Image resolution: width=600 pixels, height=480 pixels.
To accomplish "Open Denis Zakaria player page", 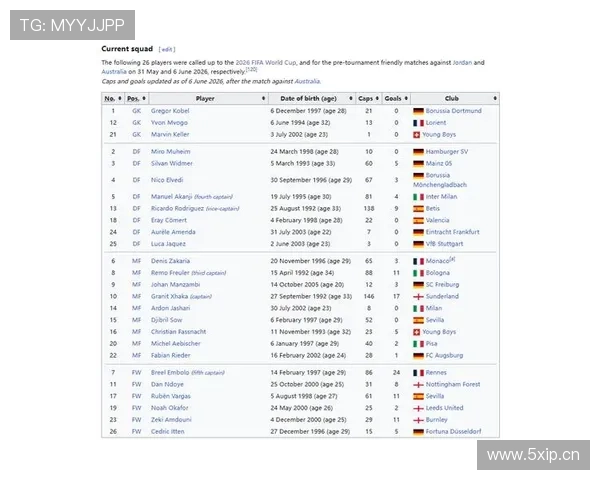I will (x=170, y=261).
